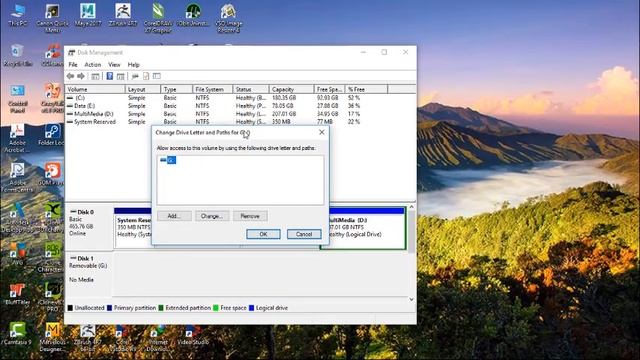The image size is (640, 360).
Task: Confirm with the OK button
Action: (x=263, y=234)
